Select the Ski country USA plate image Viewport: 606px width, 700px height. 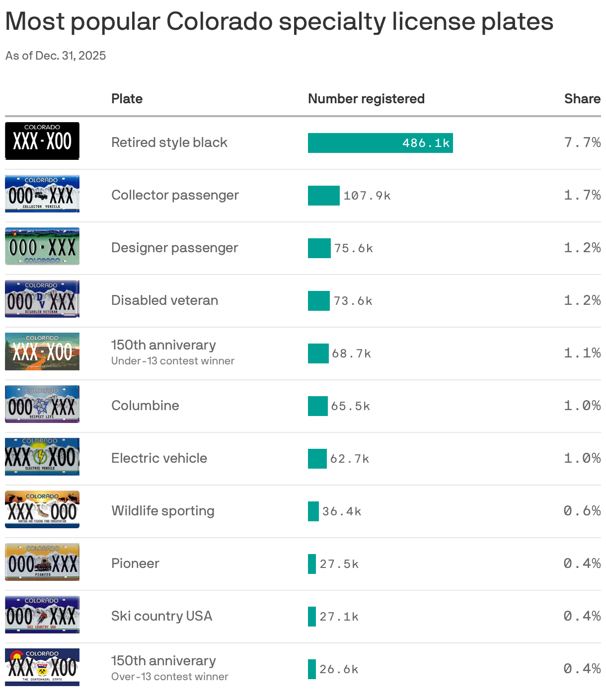click(42, 615)
